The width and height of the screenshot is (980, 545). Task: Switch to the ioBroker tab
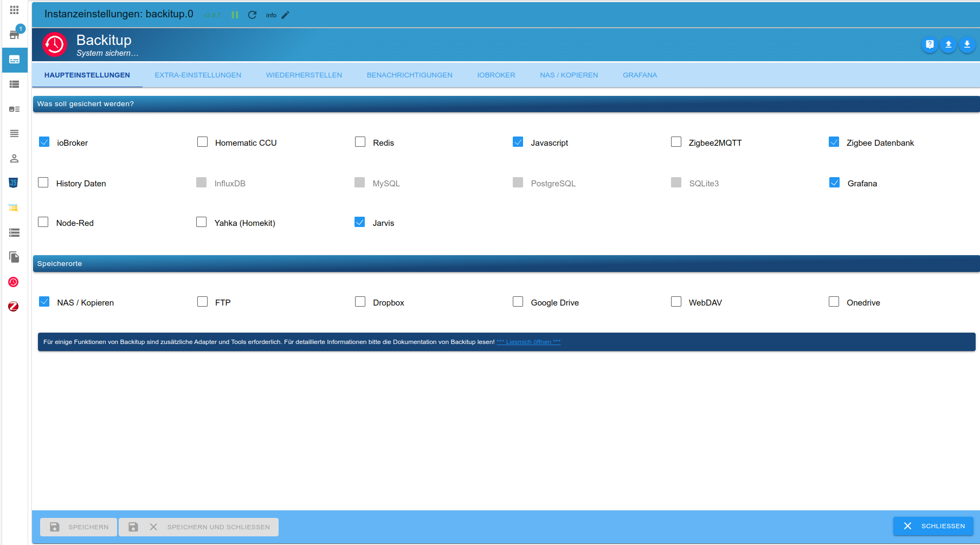tap(497, 75)
